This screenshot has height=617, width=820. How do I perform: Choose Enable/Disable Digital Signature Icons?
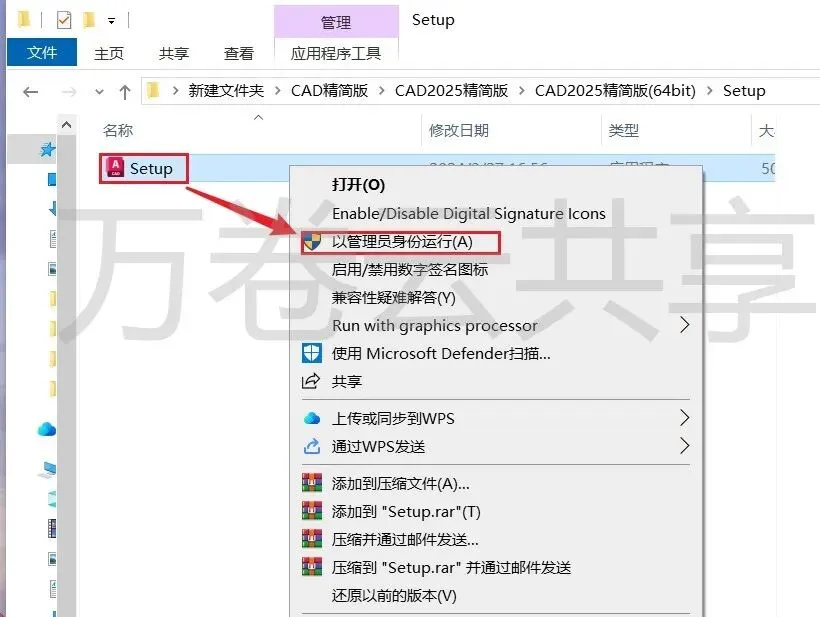coord(469,213)
